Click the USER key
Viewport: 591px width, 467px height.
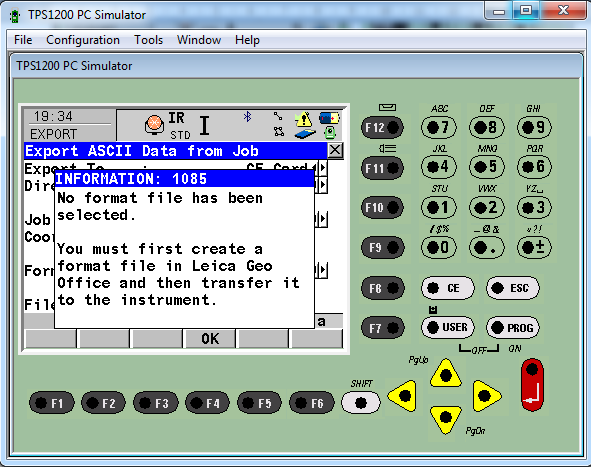point(447,327)
